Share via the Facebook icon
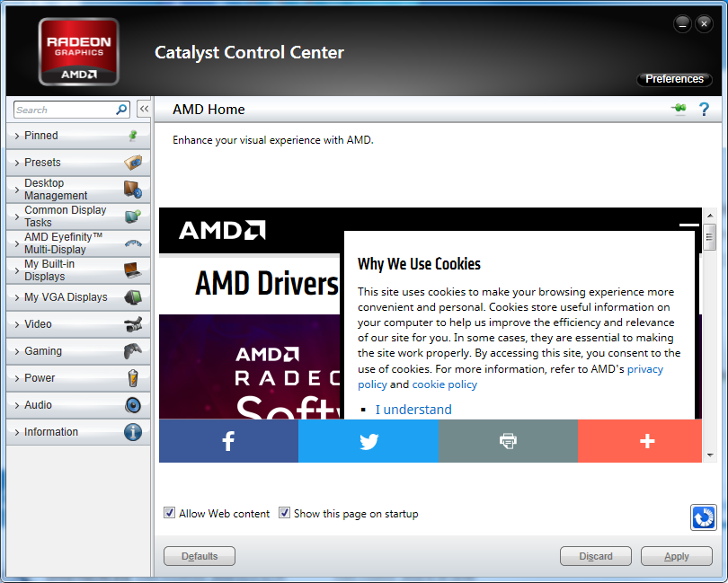The image size is (728, 583). [x=228, y=441]
